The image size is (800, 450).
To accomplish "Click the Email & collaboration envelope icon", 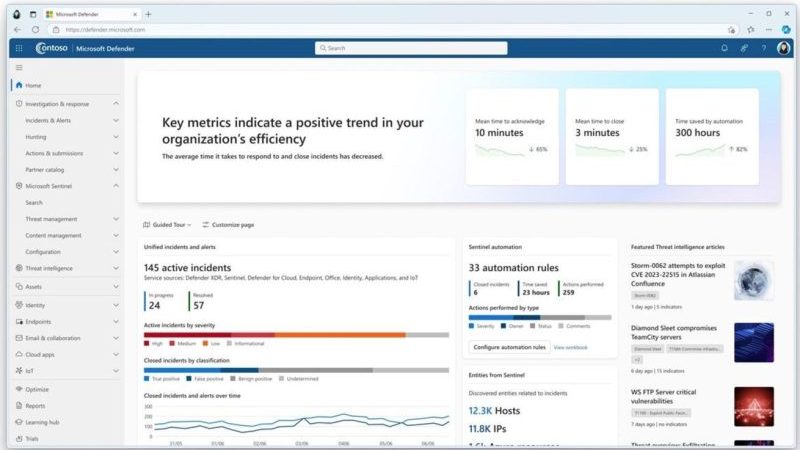I will 19,338.
